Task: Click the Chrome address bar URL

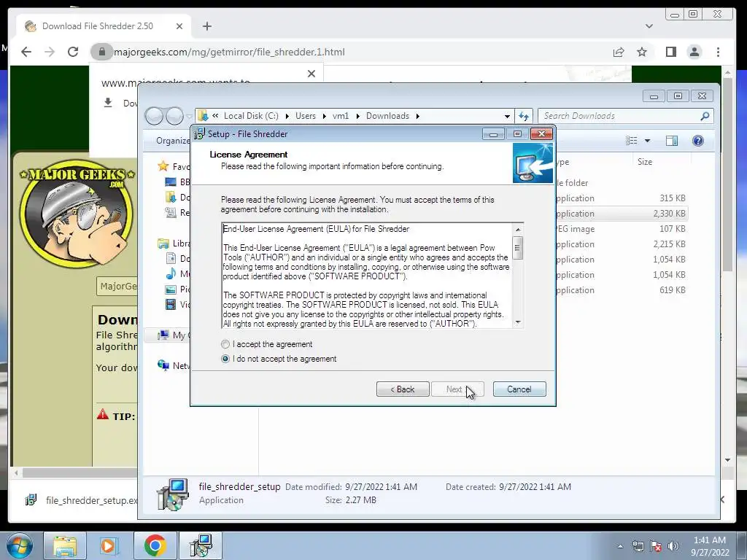Action: 229,52
